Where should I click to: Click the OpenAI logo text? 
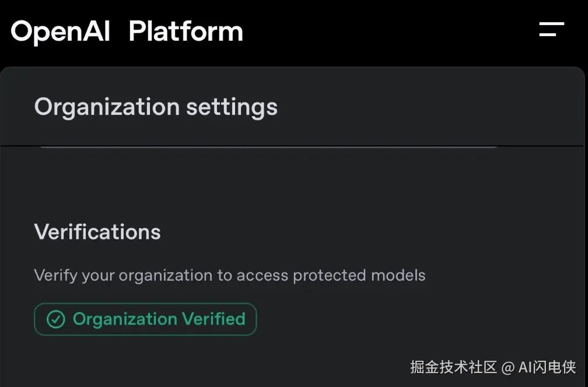[60, 31]
